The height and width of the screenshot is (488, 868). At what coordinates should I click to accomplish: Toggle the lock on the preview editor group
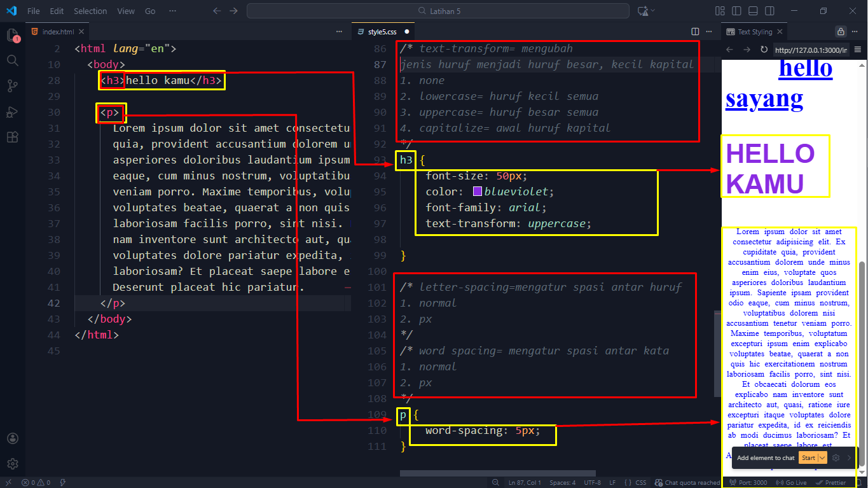841,31
